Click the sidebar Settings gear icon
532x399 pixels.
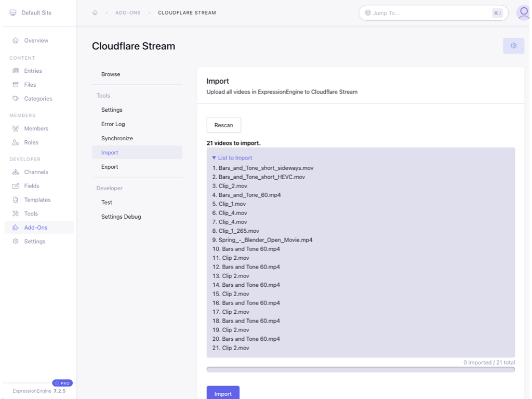click(x=16, y=241)
